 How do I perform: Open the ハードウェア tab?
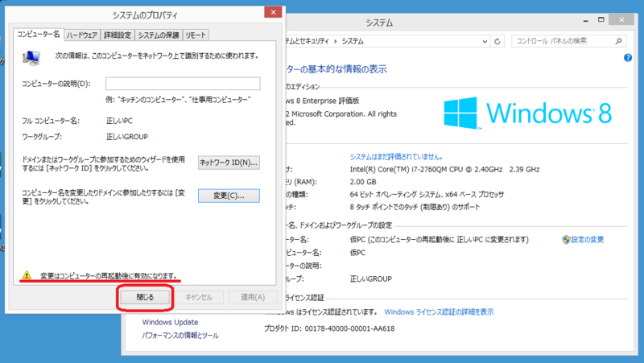(x=82, y=35)
